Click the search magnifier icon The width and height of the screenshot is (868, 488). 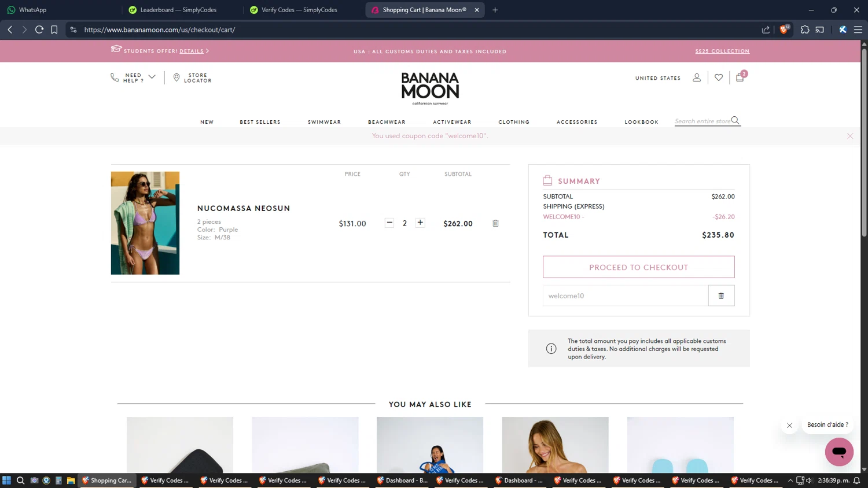pyautogui.click(x=735, y=120)
